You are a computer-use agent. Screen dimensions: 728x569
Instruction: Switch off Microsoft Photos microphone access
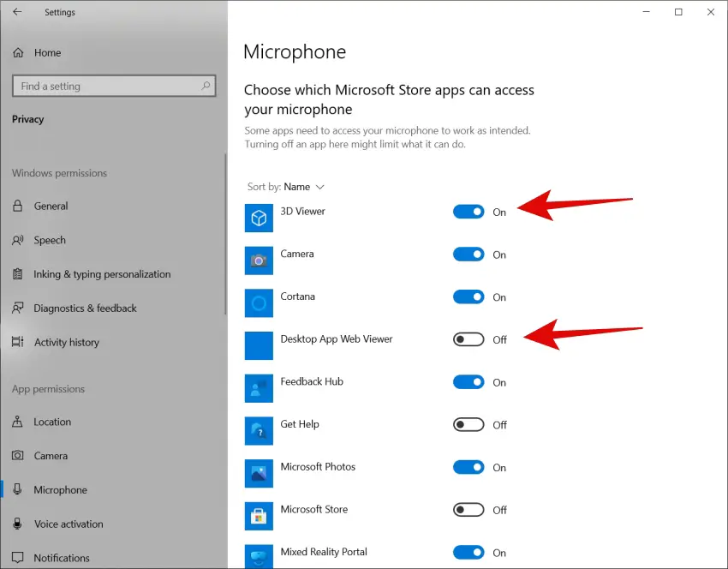(468, 467)
